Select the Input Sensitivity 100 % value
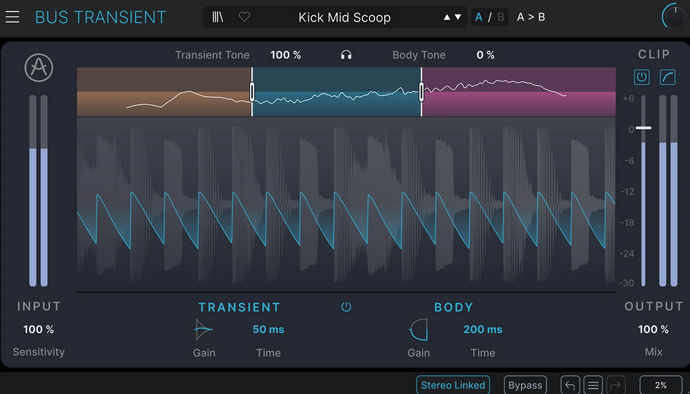 pos(39,329)
